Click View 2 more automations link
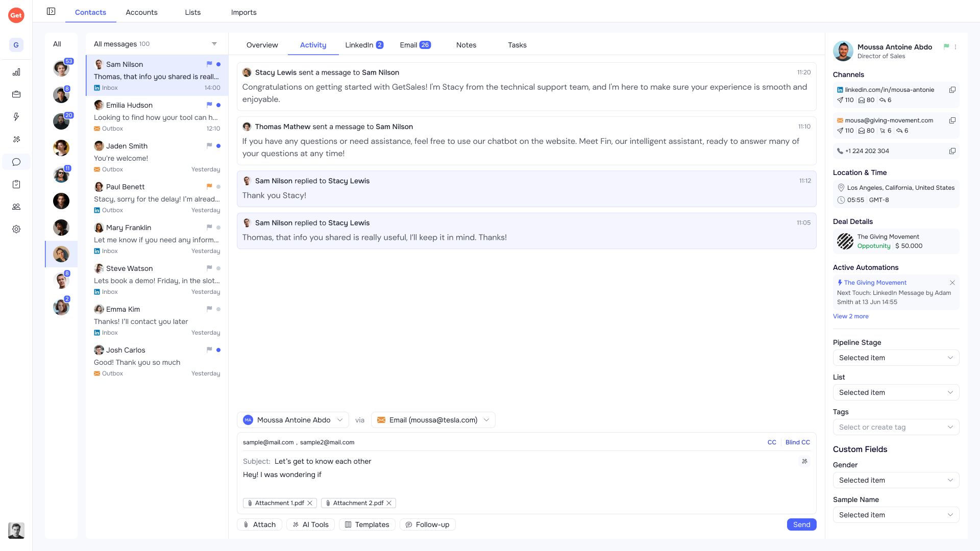Screen dimensions: 980x551 tap(851, 316)
